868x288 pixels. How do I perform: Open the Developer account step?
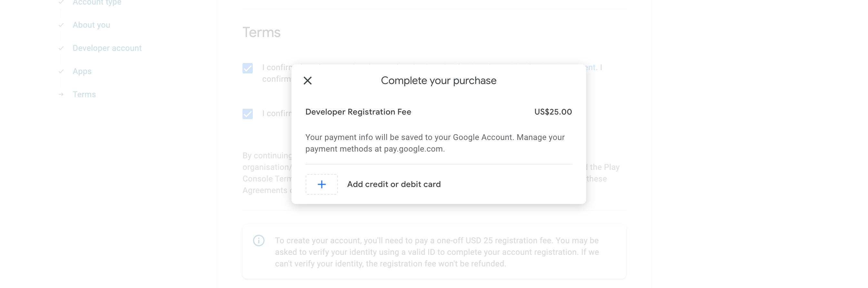(107, 48)
